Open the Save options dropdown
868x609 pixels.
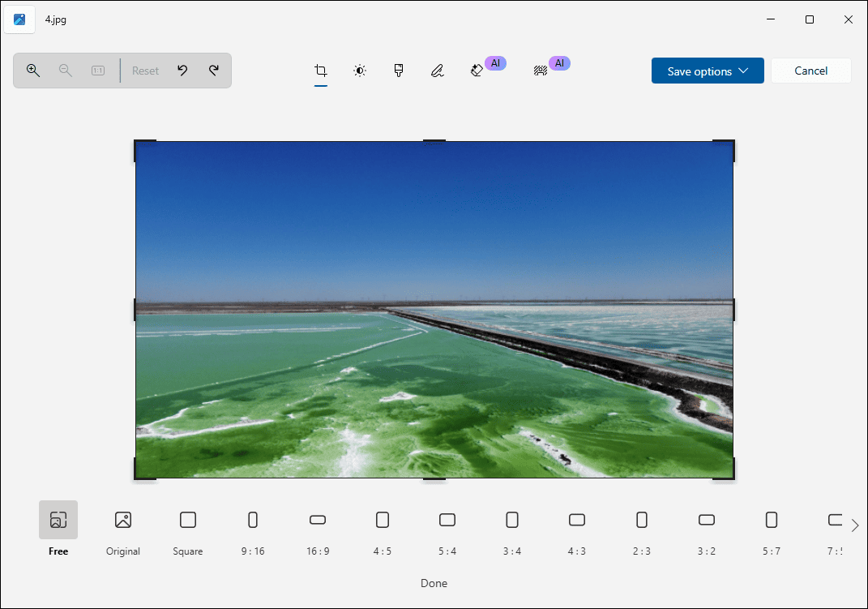click(708, 71)
